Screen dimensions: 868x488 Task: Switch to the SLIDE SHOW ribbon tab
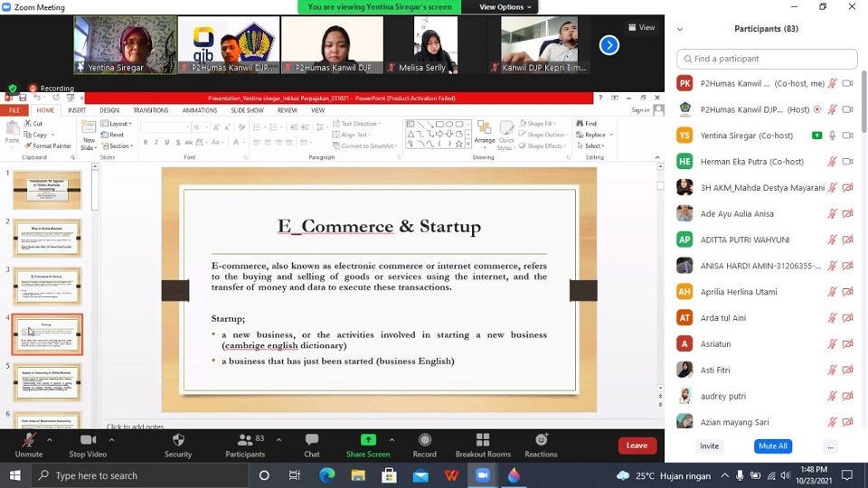click(247, 110)
